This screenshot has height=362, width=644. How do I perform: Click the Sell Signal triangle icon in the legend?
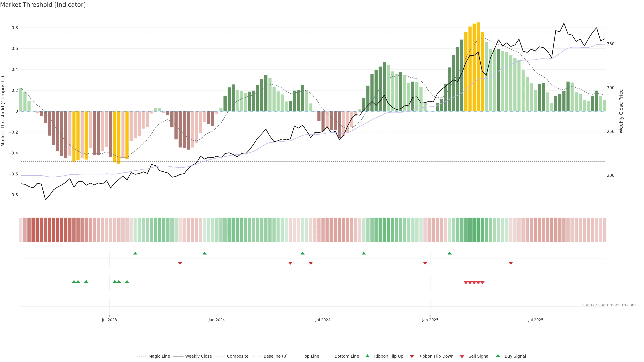tap(462, 356)
